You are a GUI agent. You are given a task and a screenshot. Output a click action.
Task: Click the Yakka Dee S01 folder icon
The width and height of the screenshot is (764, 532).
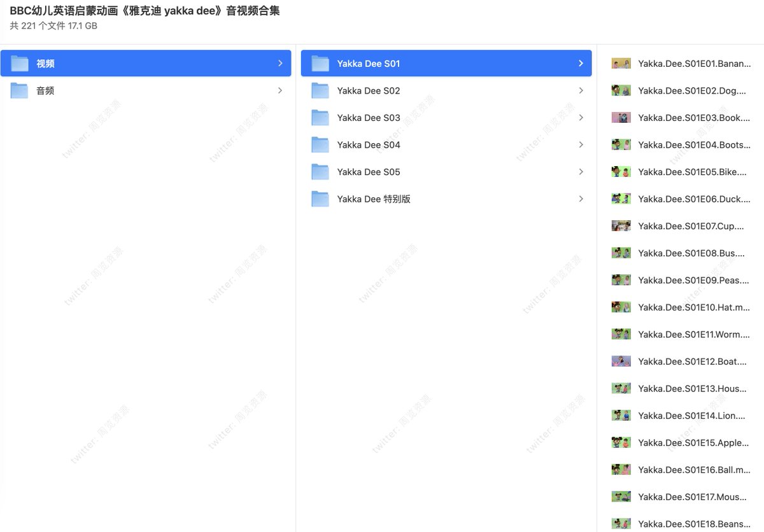click(x=320, y=64)
